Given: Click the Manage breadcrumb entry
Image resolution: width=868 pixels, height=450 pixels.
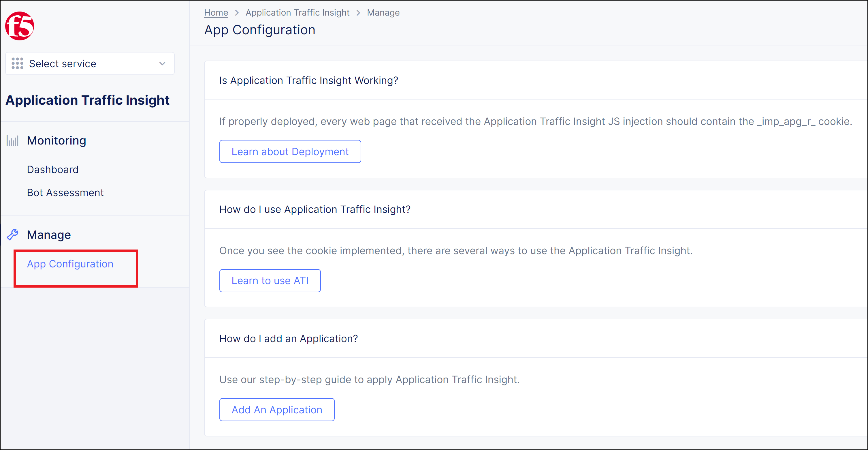Looking at the screenshot, I should click(x=383, y=12).
